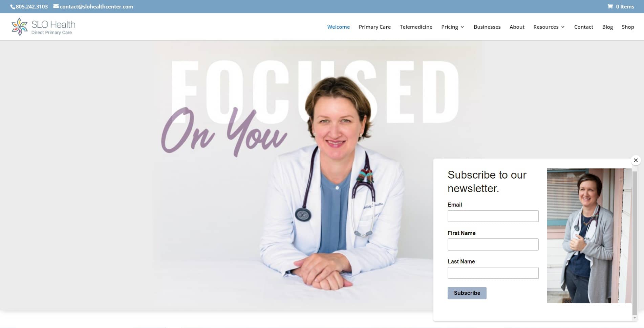Screen dimensions: 644x328
Task: Click the shopping cart icon
Action: (610, 6)
